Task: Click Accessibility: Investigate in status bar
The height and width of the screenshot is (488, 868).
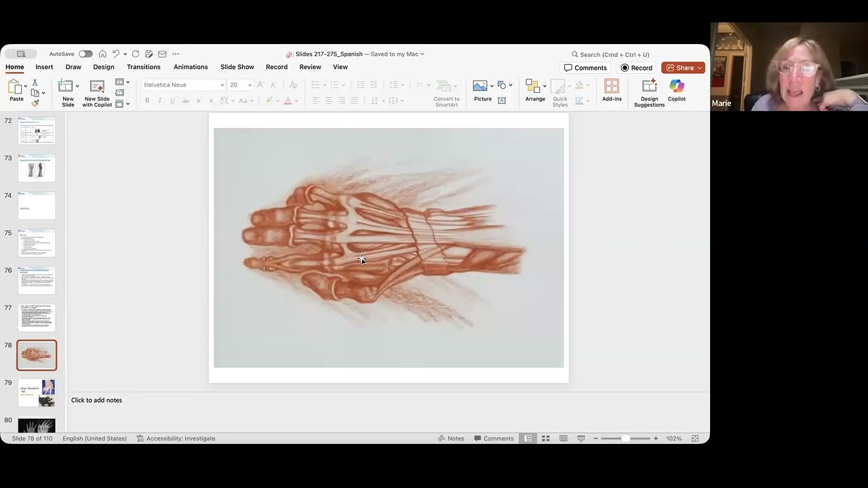Action: tap(176, 439)
